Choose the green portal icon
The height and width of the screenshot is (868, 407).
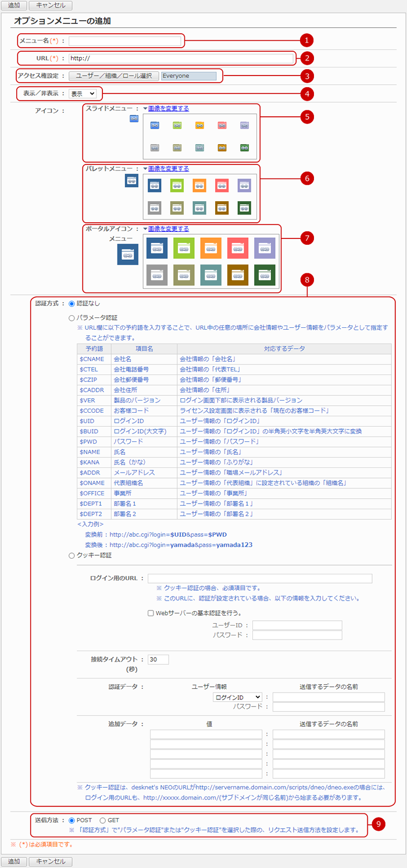tap(184, 248)
